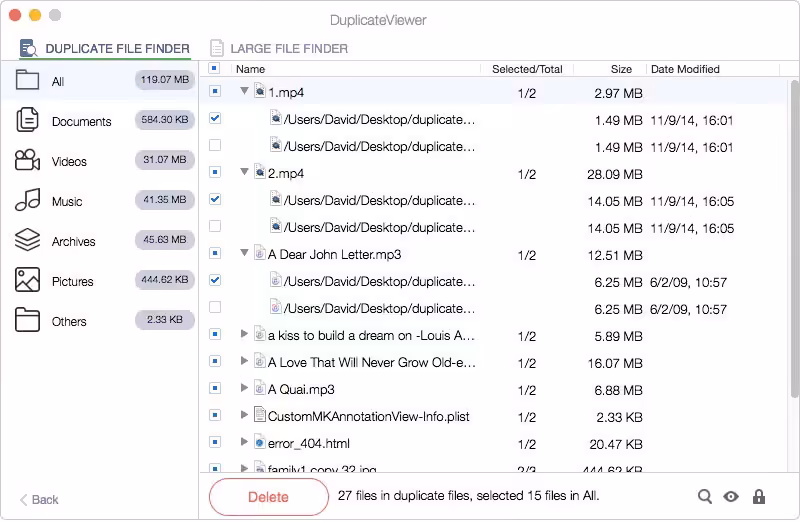Sort by the Name column header
Viewport: 800px width, 522px height.
tap(251, 69)
